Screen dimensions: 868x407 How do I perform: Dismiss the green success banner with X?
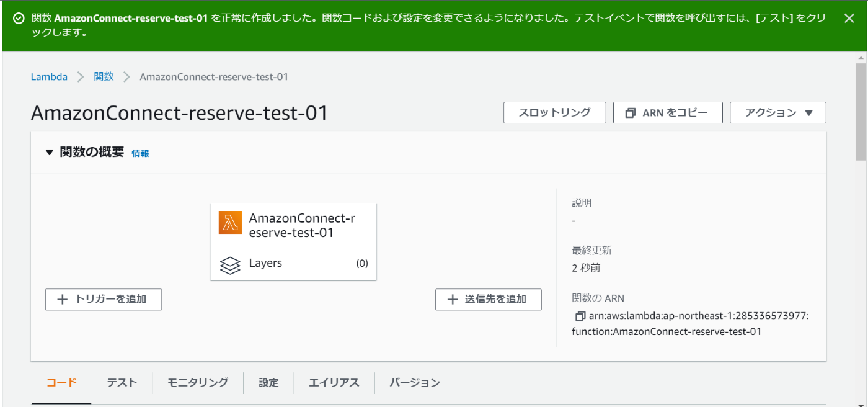(x=849, y=19)
